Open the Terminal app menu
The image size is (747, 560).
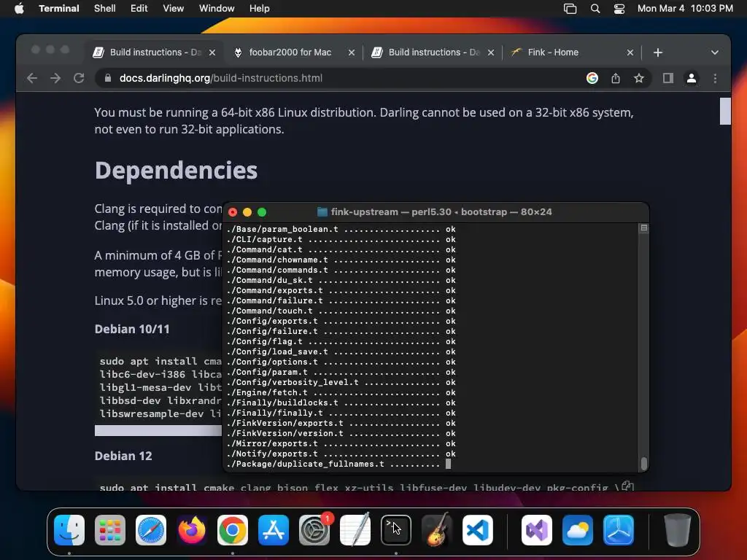tap(59, 9)
